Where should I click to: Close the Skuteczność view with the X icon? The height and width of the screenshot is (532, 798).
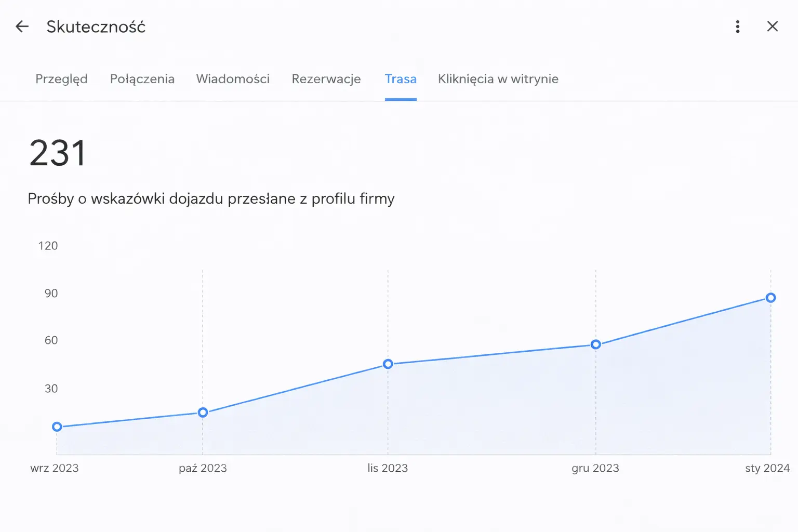[x=773, y=26]
